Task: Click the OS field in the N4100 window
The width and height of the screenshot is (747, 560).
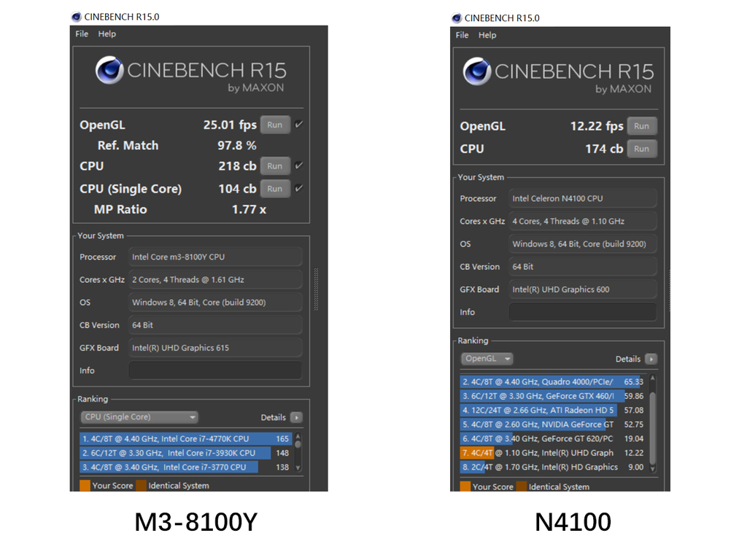Action: point(583,244)
